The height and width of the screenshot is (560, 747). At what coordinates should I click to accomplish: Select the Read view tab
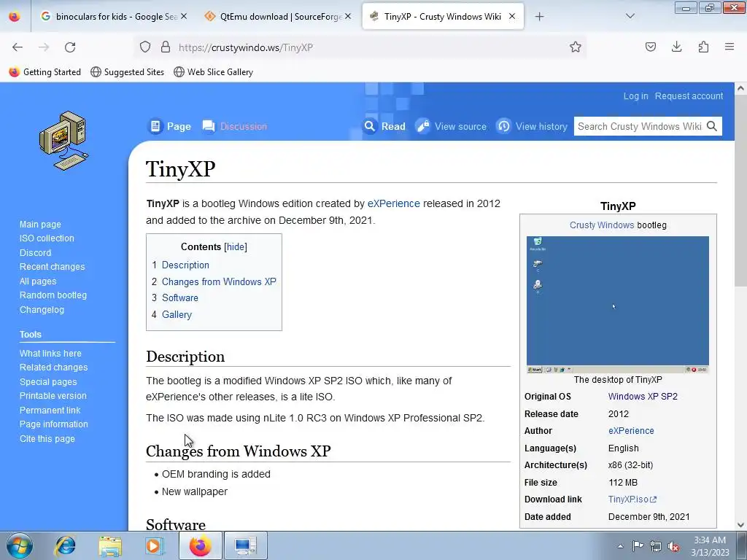coord(384,126)
